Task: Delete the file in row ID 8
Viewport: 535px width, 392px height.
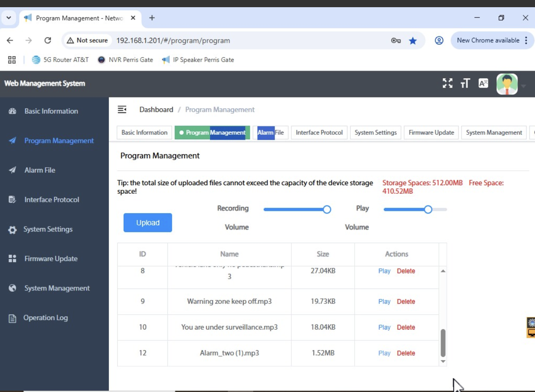Action: (x=406, y=271)
